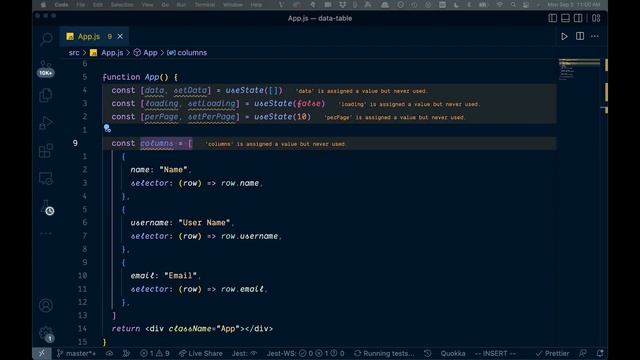The height and width of the screenshot is (360, 640).
Task: Click the "Email" string value
Action: pyautogui.click(x=180, y=276)
